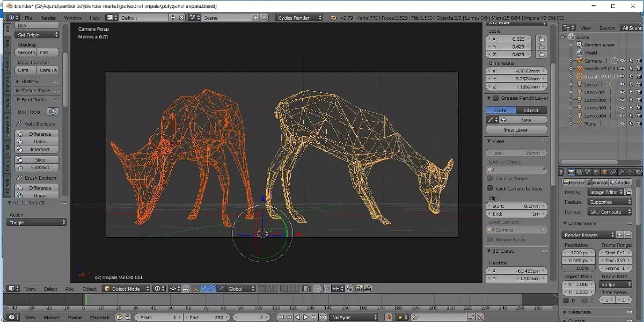Enable the Lock Camera to View checkbox
The image size is (644, 322).
click(490, 188)
